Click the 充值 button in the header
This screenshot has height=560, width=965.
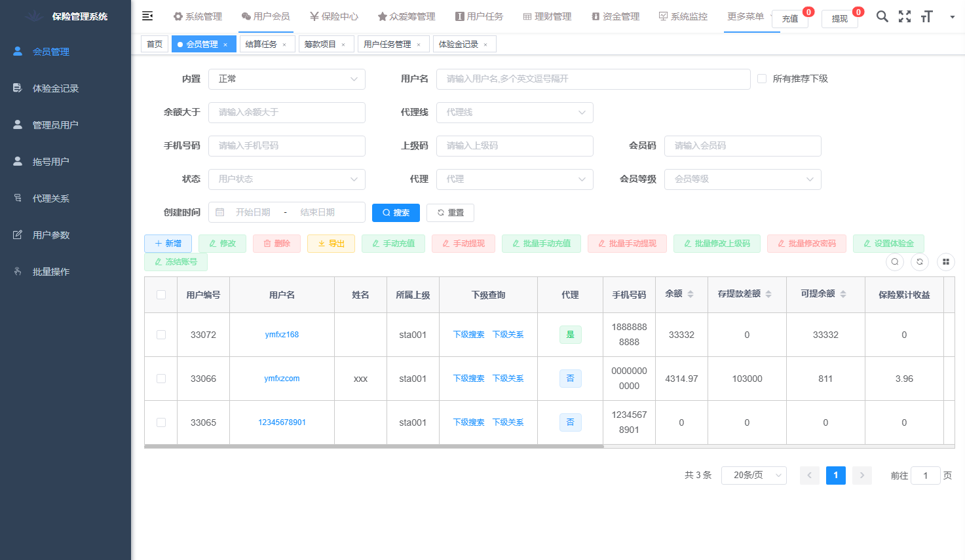coord(790,19)
